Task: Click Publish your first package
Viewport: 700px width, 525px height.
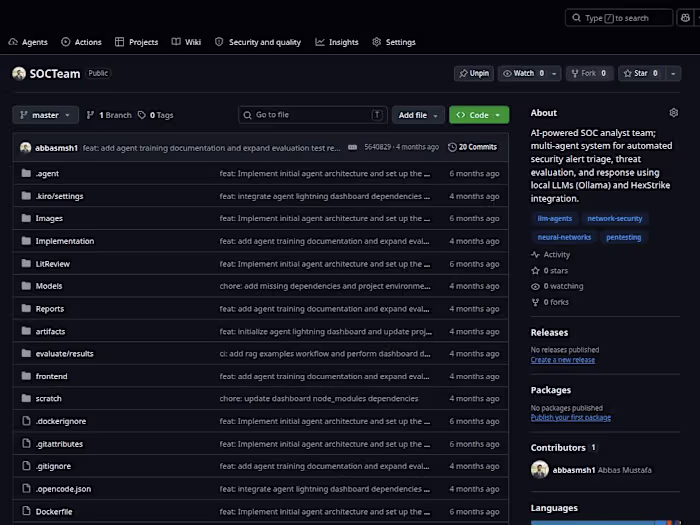Action: tap(571, 417)
